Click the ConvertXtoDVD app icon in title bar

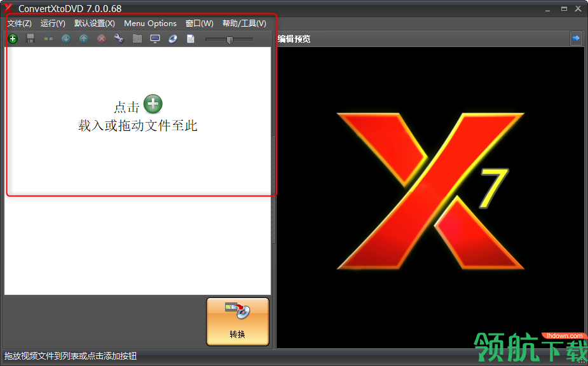pyautogui.click(x=8, y=8)
